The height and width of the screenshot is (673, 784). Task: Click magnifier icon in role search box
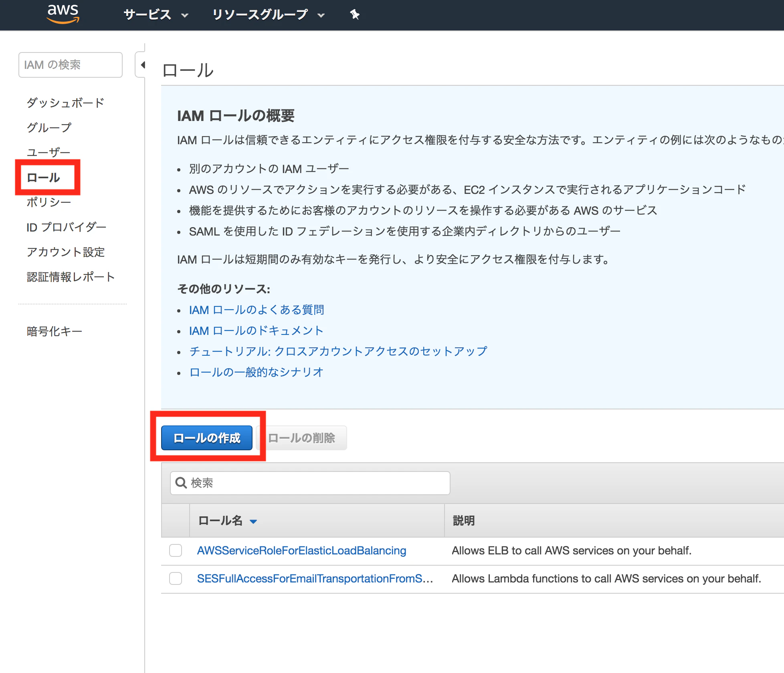coord(181,483)
